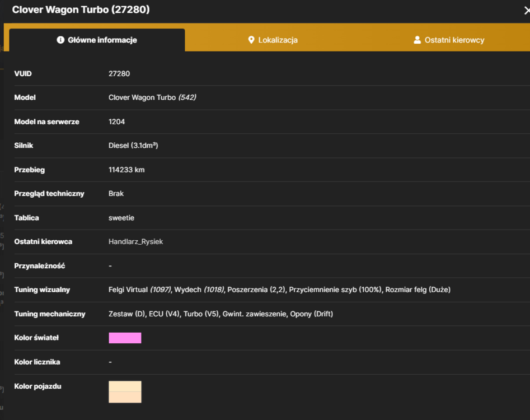Click the pink Kolor świateł swatch

[x=125, y=338]
